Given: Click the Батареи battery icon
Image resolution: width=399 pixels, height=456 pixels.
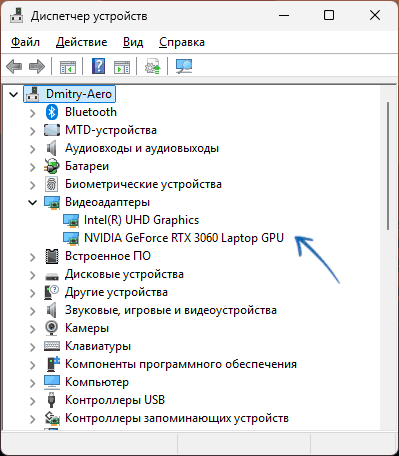Looking at the screenshot, I should (52, 166).
